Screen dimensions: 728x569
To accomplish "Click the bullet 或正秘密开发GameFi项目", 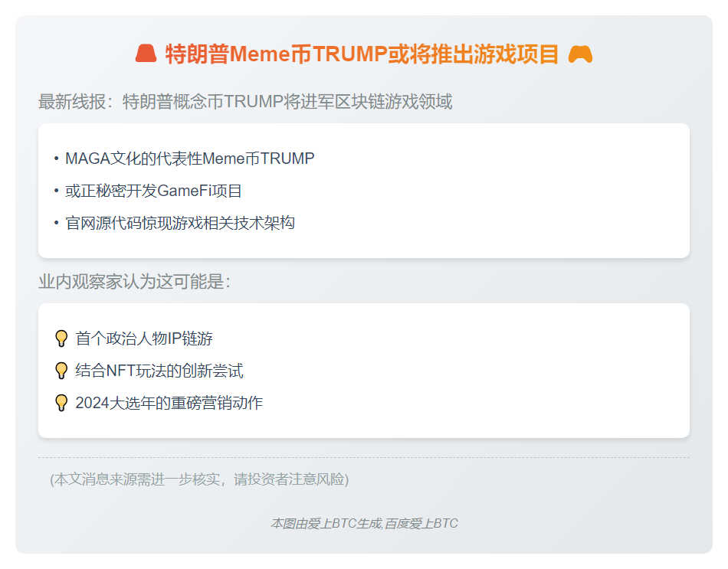I will tap(153, 191).
